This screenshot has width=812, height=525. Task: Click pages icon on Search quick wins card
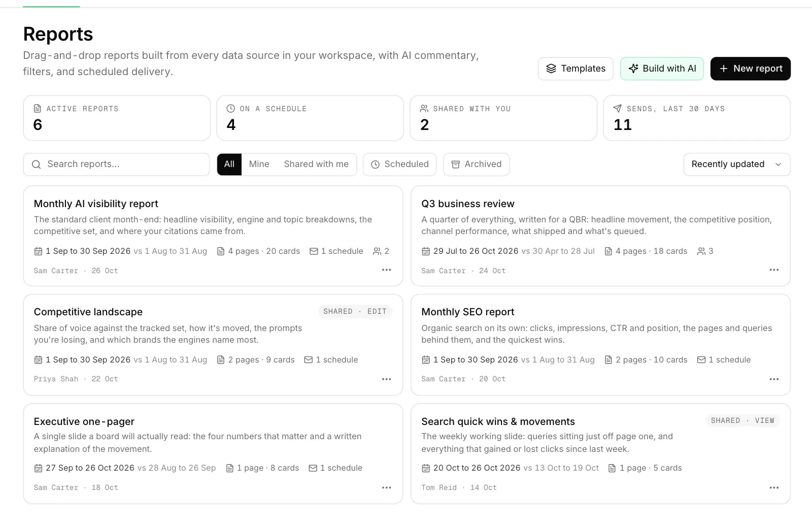[612, 468]
